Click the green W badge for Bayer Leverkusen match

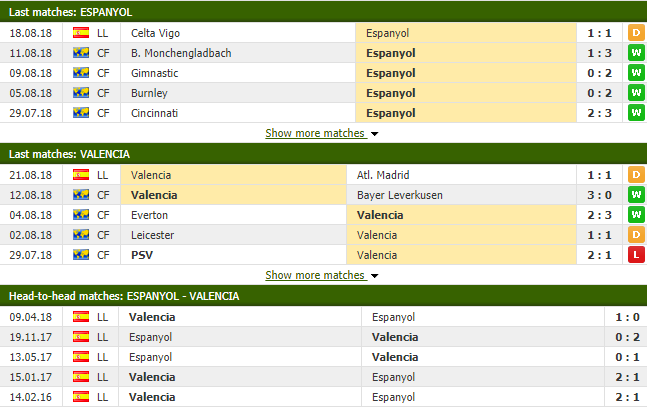(636, 195)
